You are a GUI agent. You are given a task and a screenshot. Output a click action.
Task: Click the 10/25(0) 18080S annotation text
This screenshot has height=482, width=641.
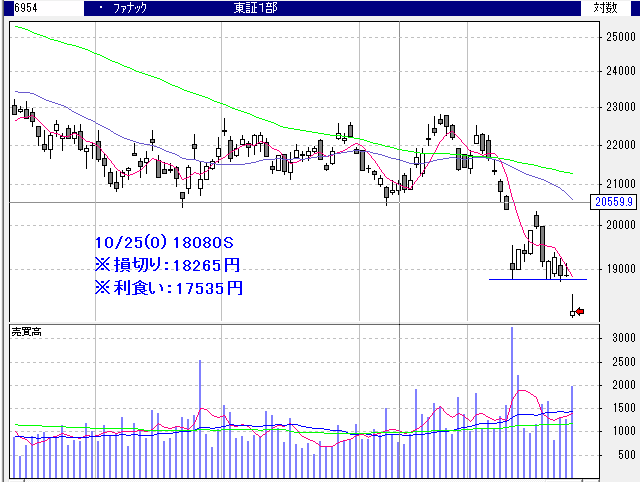click(164, 243)
